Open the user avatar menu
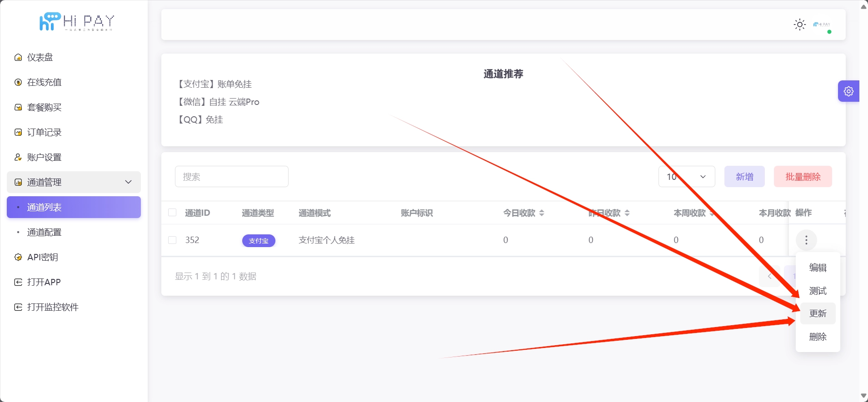The width and height of the screenshot is (868, 402). tap(822, 25)
